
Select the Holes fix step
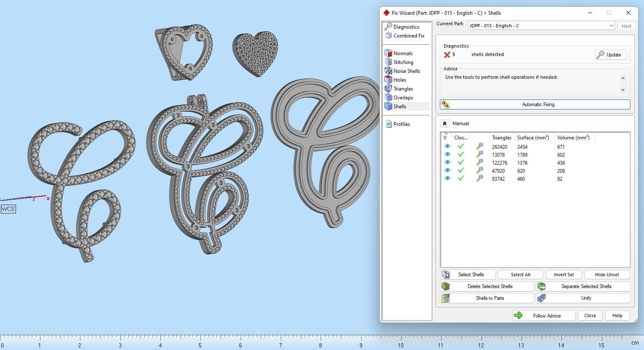400,80
